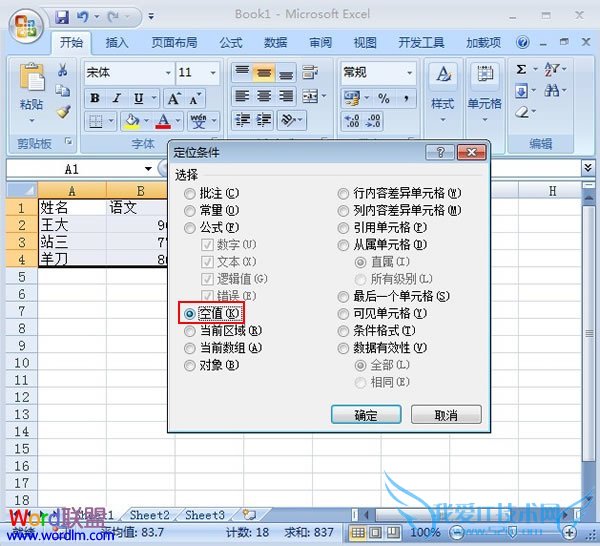This screenshot has width=600, height=546.
Task: Click the Paste clipboard icon
Action: 31,77
